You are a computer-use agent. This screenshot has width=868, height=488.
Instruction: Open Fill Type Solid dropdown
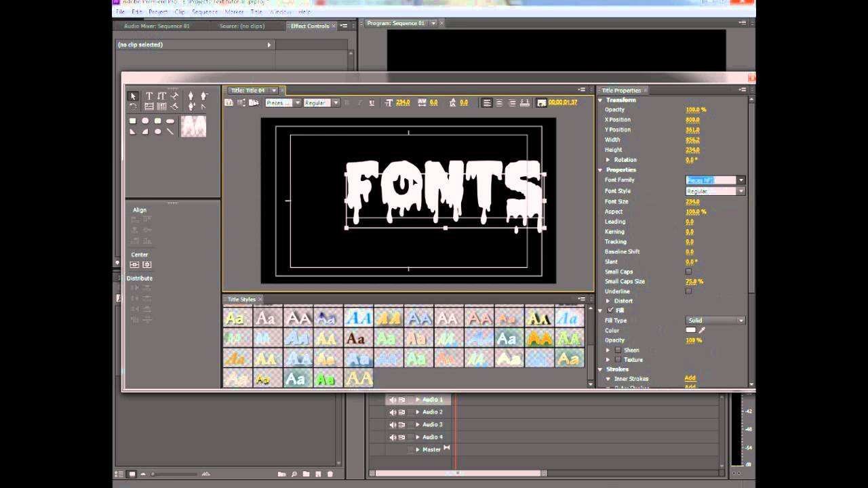715,321
